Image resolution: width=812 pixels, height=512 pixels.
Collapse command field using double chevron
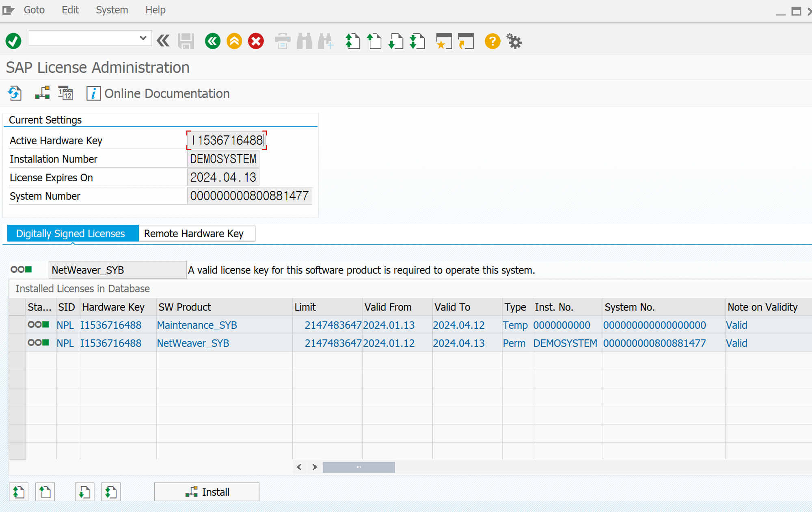coord(163,41)
